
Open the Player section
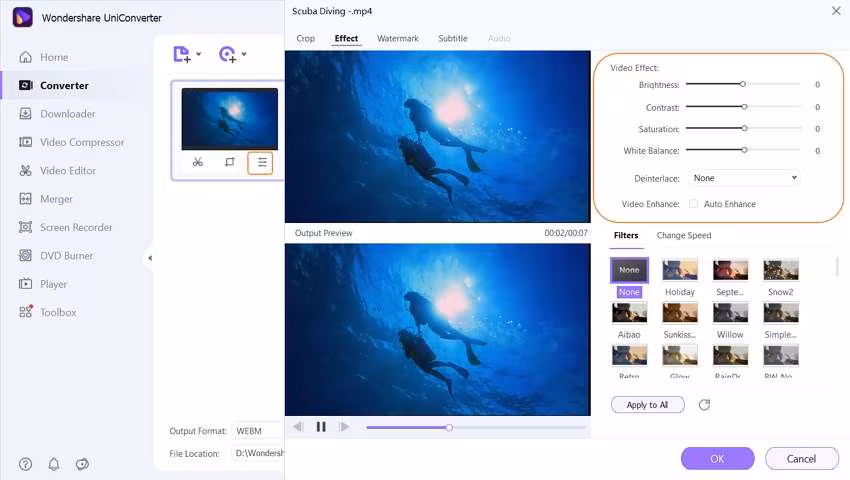tap(42, 284)
